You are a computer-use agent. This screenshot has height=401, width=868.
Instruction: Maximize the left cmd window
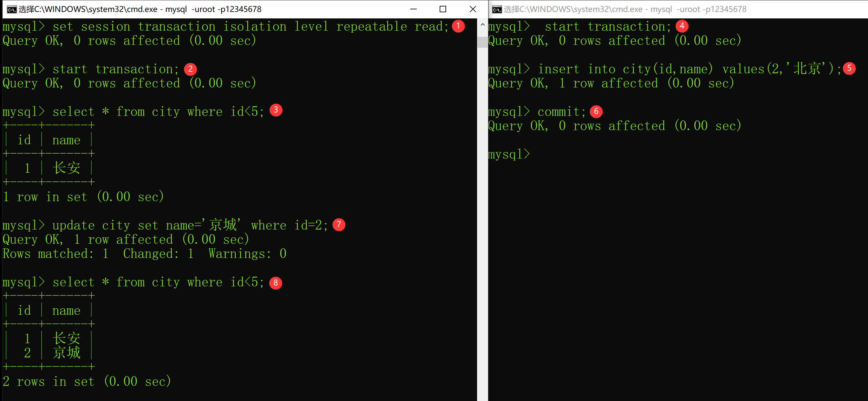[x=443, y=9]
